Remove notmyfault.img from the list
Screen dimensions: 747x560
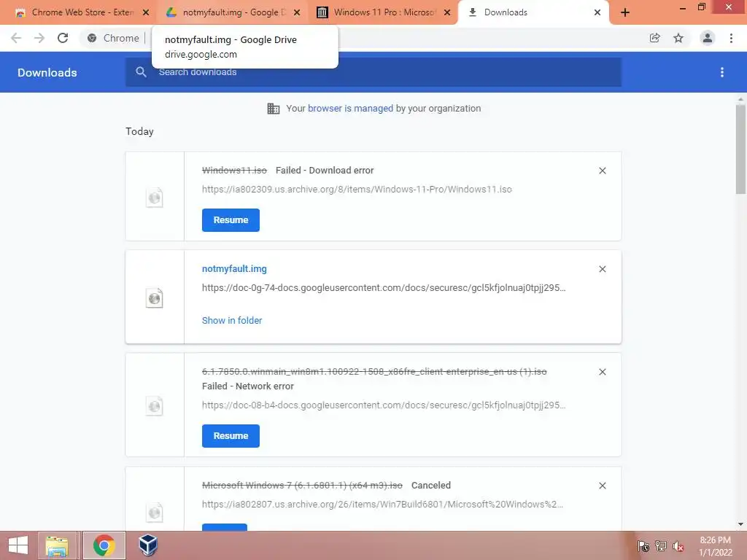[x=602, y=269]
